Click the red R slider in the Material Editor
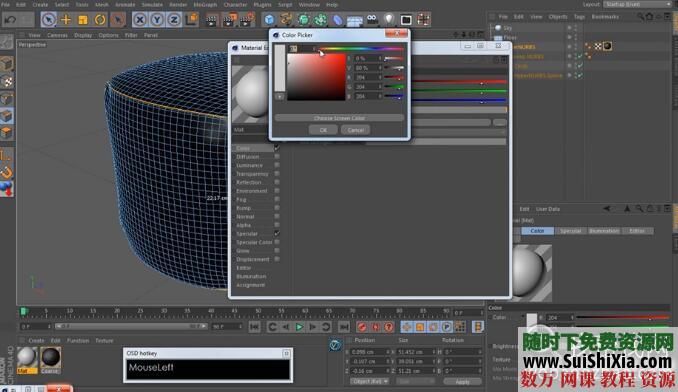 (459, 82)
